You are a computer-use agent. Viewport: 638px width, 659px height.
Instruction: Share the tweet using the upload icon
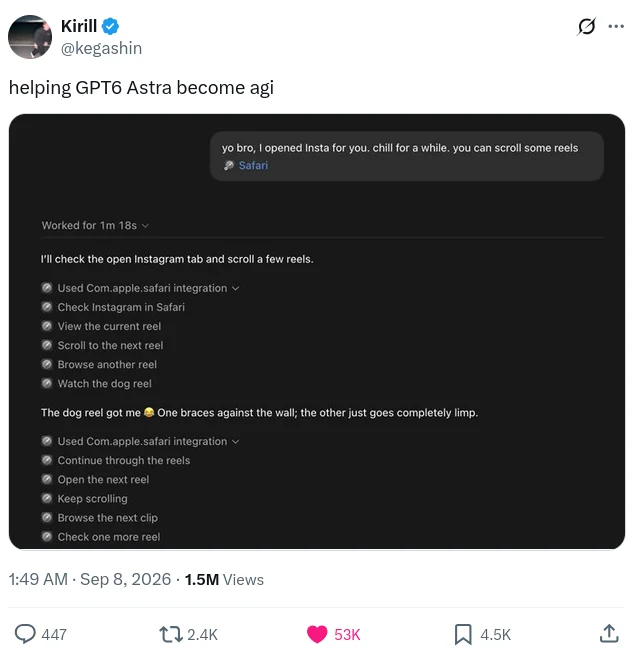[x=609, y=634]
